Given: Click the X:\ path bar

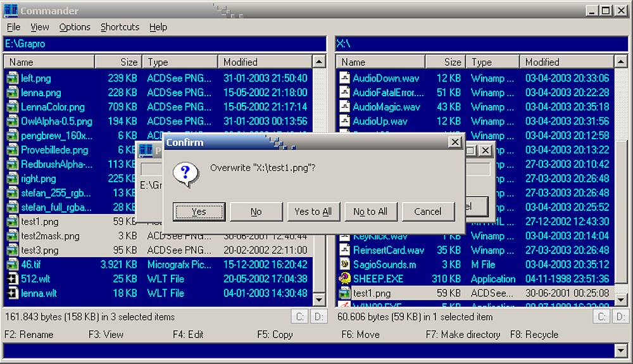Looking at the screenshot, I should tap(482, 44).
